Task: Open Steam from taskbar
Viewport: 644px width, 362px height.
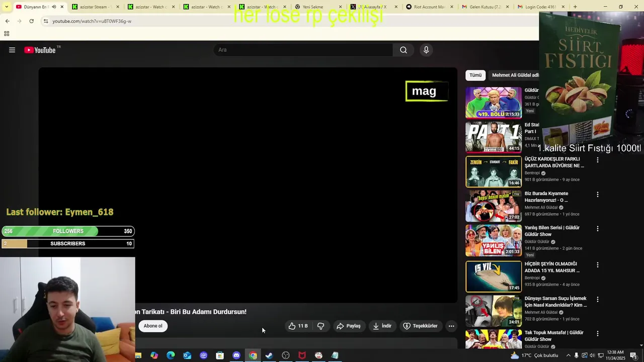Action: pos(269,355)
